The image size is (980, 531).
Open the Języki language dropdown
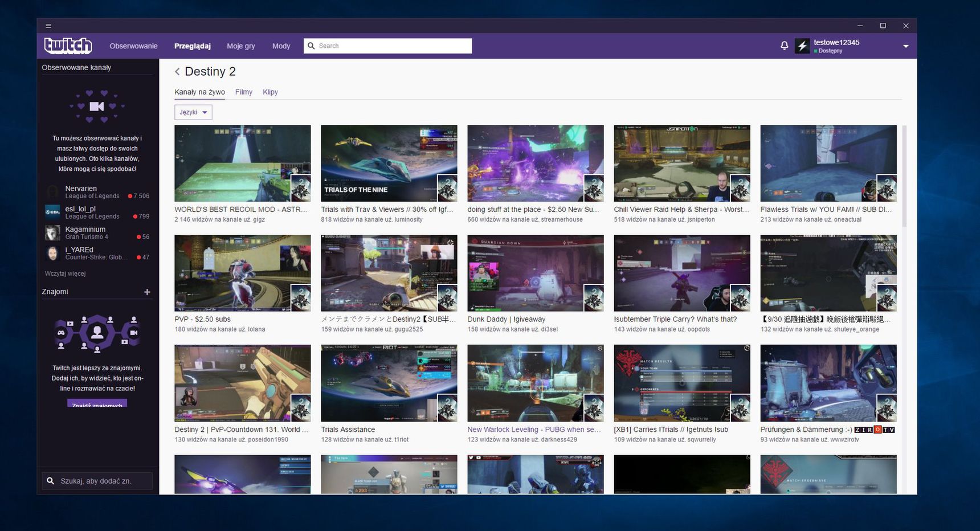[x=193, y=112]
